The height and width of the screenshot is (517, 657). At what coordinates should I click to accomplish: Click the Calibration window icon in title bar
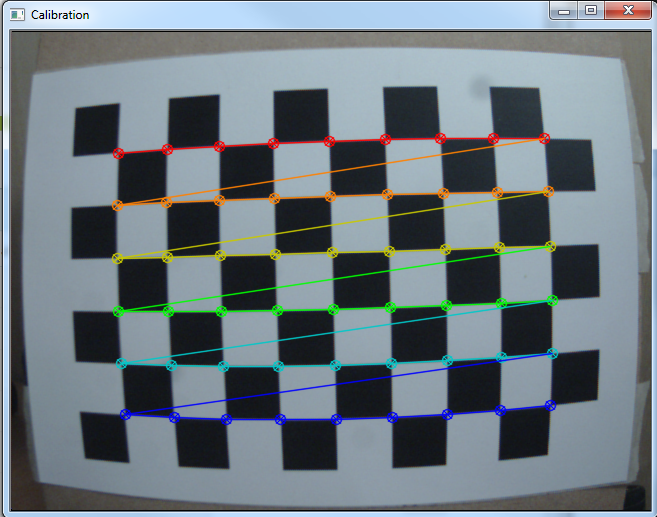17,15
